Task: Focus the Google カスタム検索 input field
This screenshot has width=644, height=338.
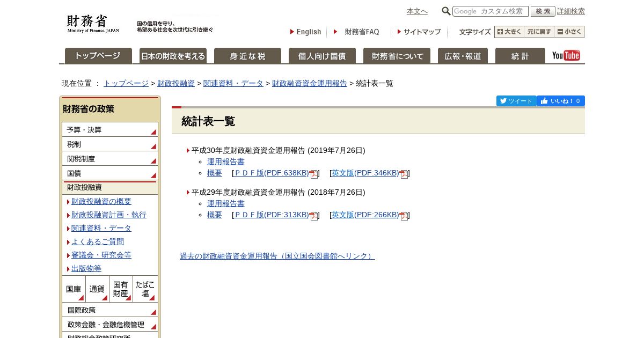Action: (491, 11)
